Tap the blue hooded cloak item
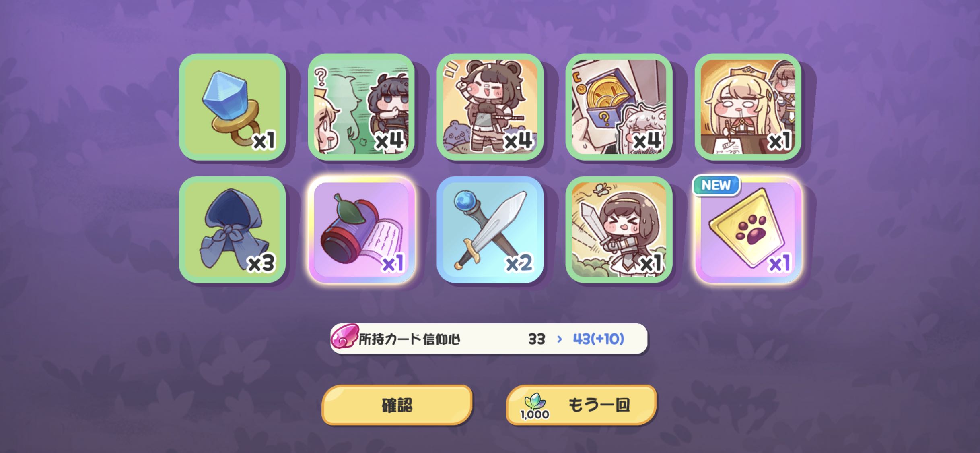This screenshot has width=980, height=453. (x=233, y=230)
